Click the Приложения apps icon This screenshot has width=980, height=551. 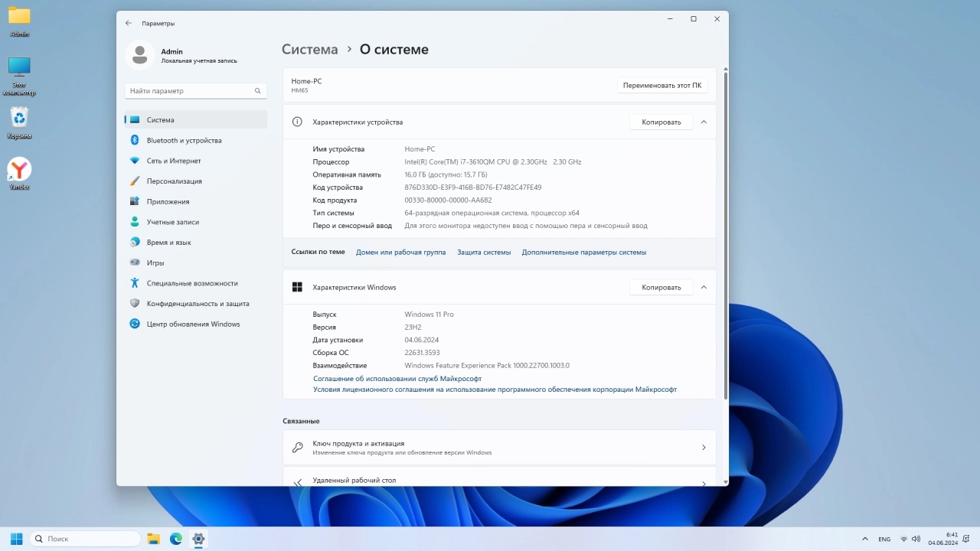135,201
